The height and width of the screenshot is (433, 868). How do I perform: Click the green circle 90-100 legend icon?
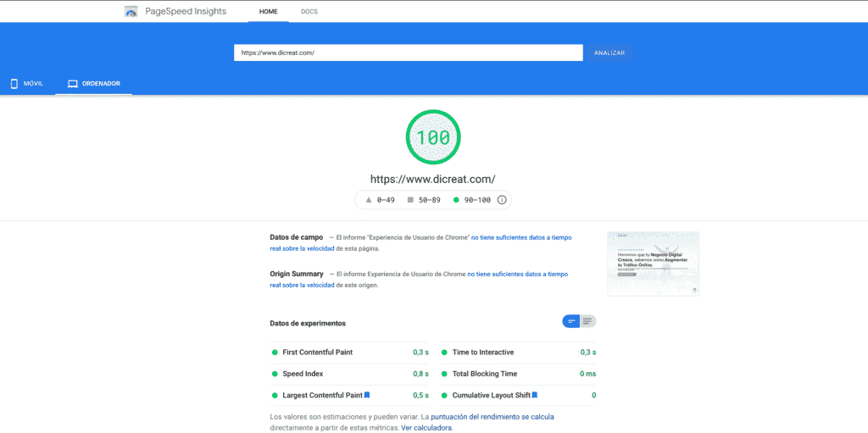coord(456,200)
